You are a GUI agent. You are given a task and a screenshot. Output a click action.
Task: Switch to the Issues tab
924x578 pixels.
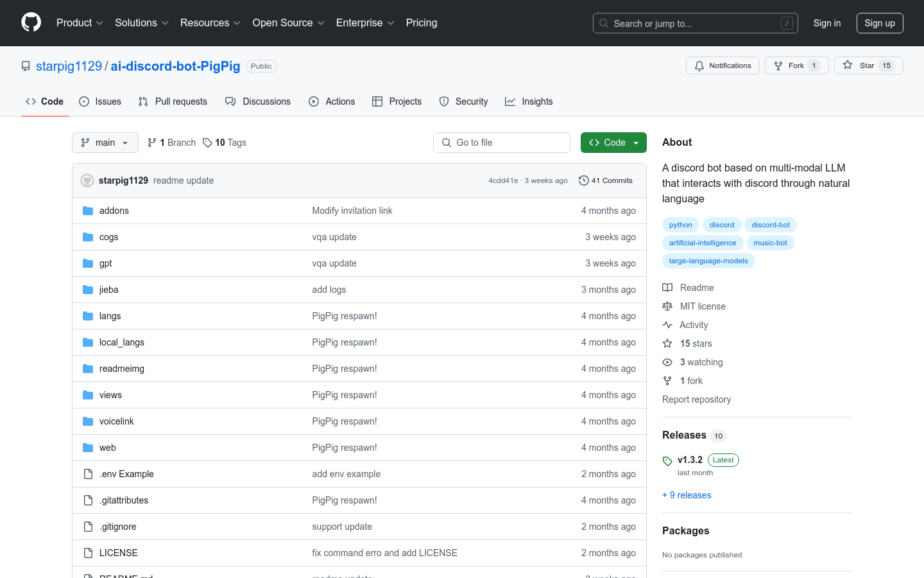point(100,101)
